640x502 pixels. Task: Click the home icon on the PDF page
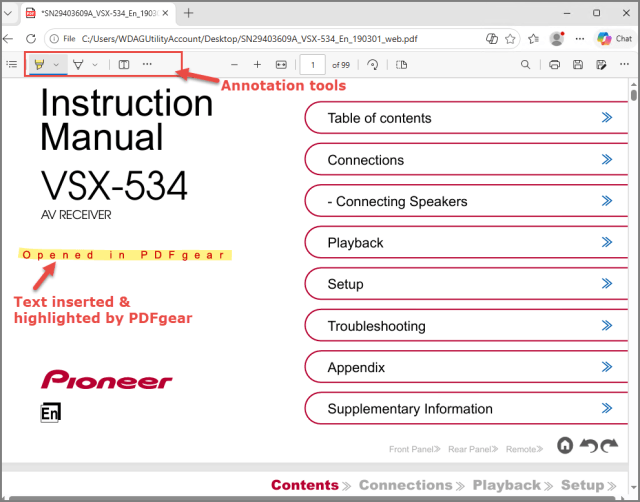[565, 445]
